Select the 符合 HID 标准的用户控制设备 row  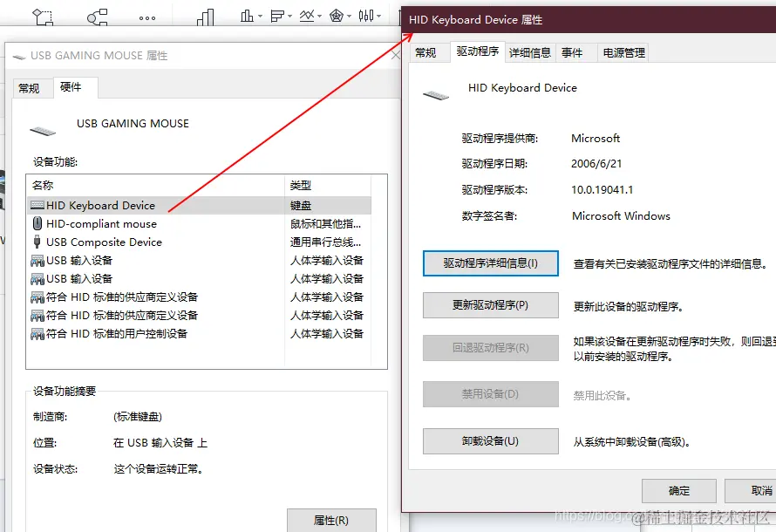199,333
